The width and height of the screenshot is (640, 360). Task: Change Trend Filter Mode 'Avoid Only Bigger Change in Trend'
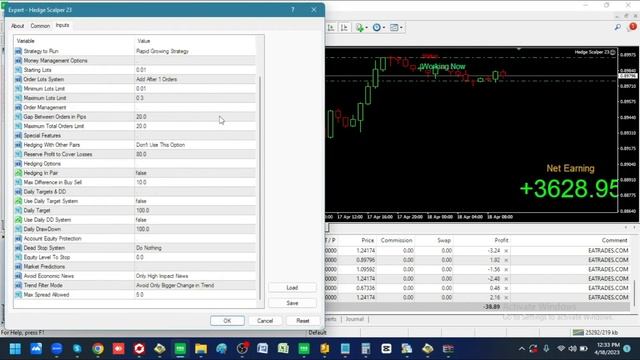tap(195, 285)
